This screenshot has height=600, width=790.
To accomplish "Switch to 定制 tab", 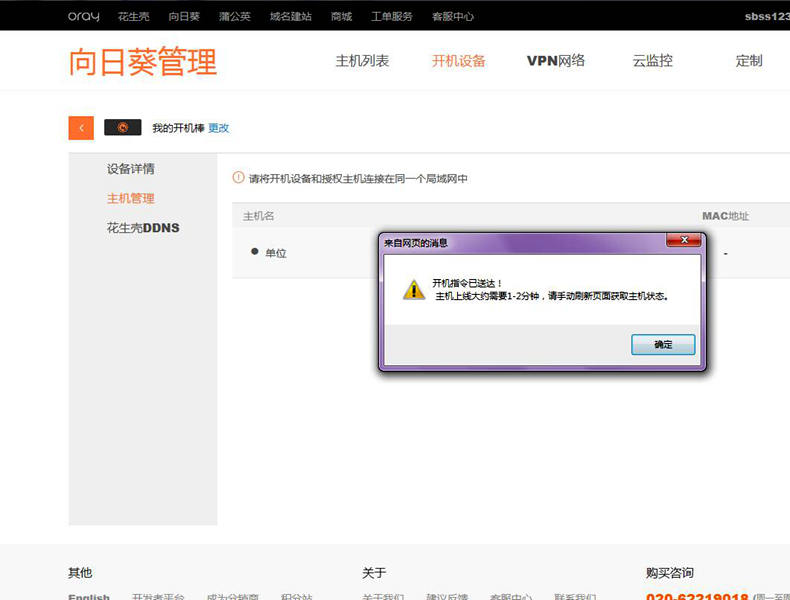I will [x=749, y=61].
